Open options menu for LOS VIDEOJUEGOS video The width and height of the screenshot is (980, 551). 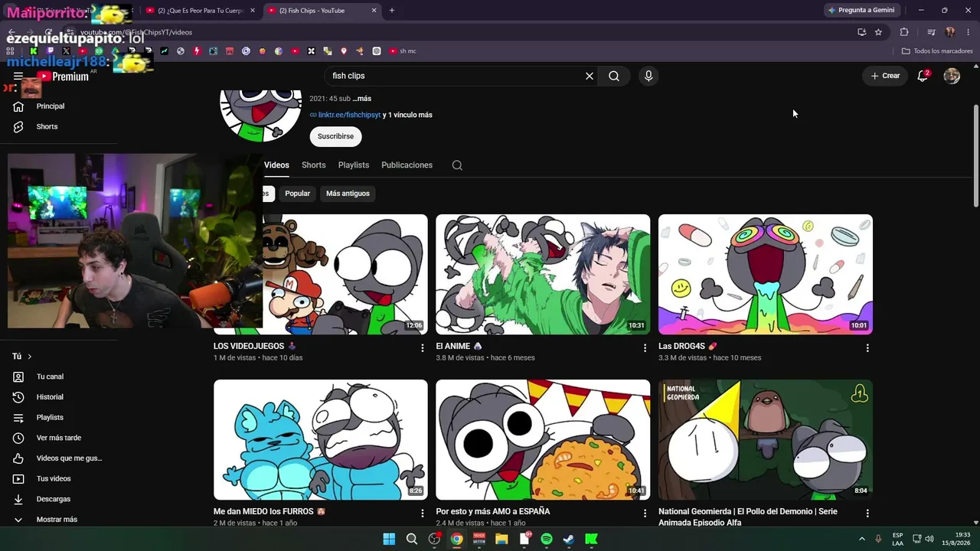click(x=422, y=348)
